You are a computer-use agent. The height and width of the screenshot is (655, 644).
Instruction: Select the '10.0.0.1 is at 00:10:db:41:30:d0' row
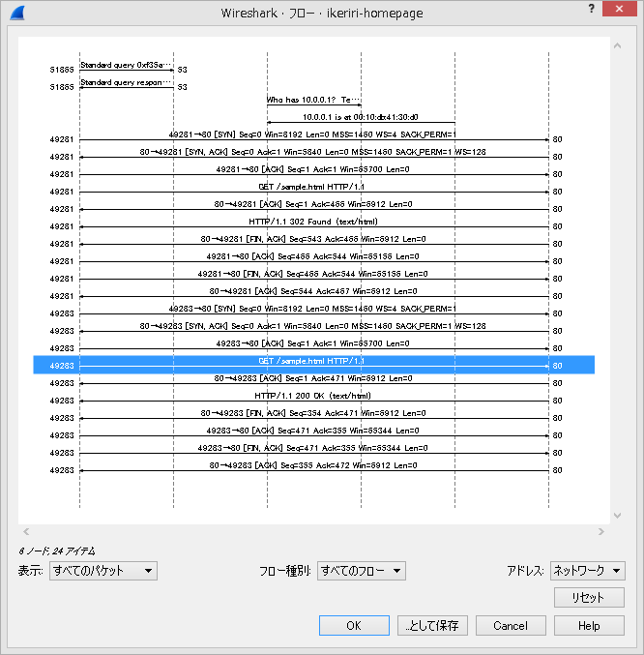coord(314,121)
